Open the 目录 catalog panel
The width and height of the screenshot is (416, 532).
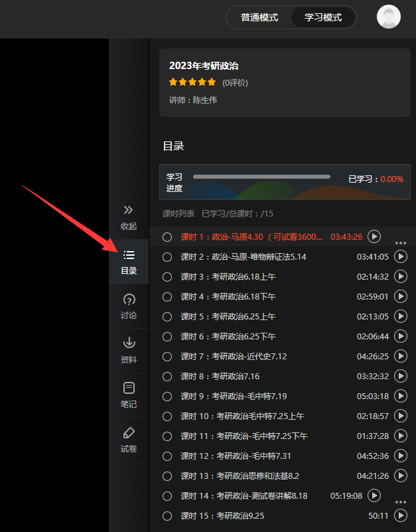coord(129,262)
